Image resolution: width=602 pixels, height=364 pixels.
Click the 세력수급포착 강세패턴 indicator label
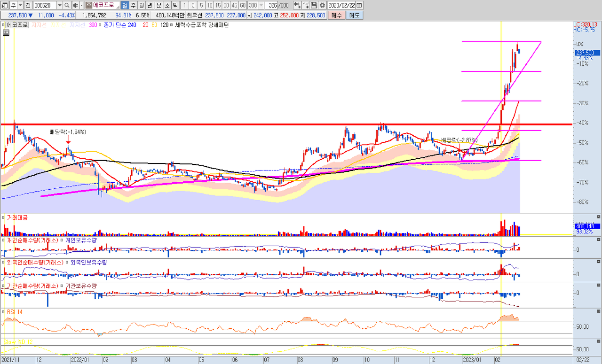click(x=202, y=25)
